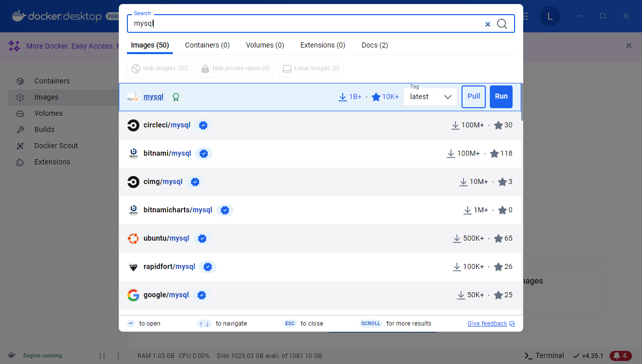Switch to the Volumes (0) tab
This screenshot has width=642, height=364.
tap(265, 45)
